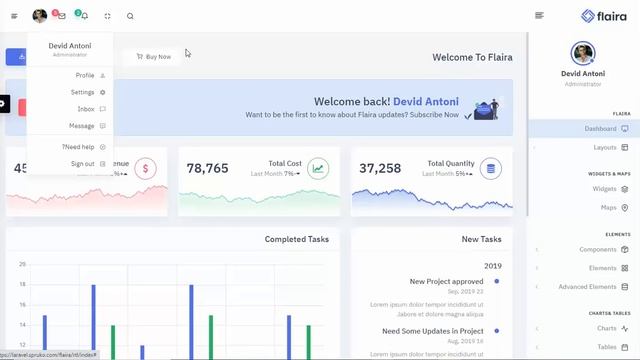Image resolution: width=640 pixels, height=360 pixels.
Task: Expand Layouts in the sidebar
Action: tap(584, 147)
